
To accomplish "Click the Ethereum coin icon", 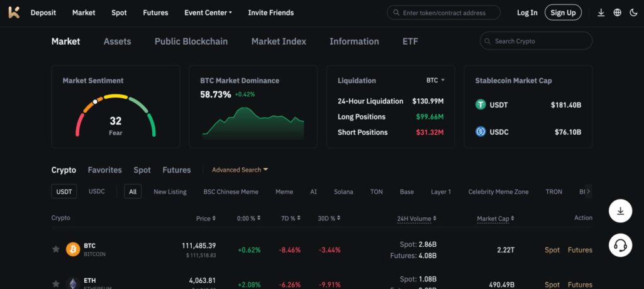I will 73,283.
